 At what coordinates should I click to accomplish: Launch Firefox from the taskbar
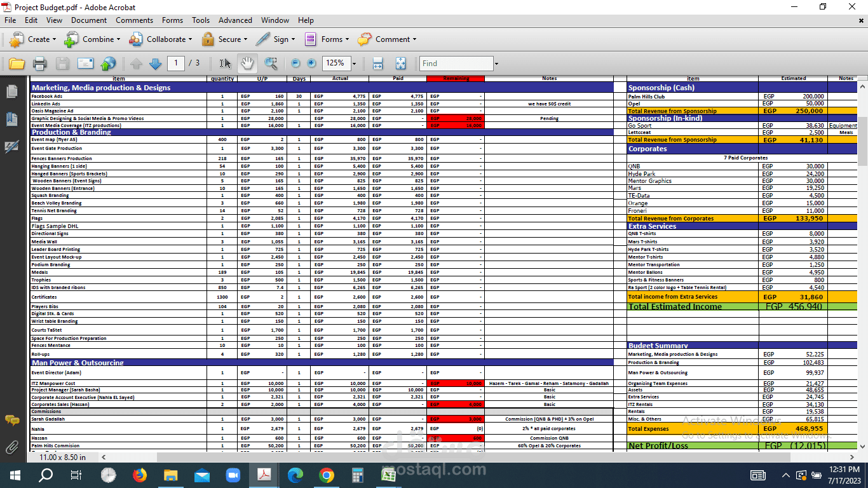point(140,475)
